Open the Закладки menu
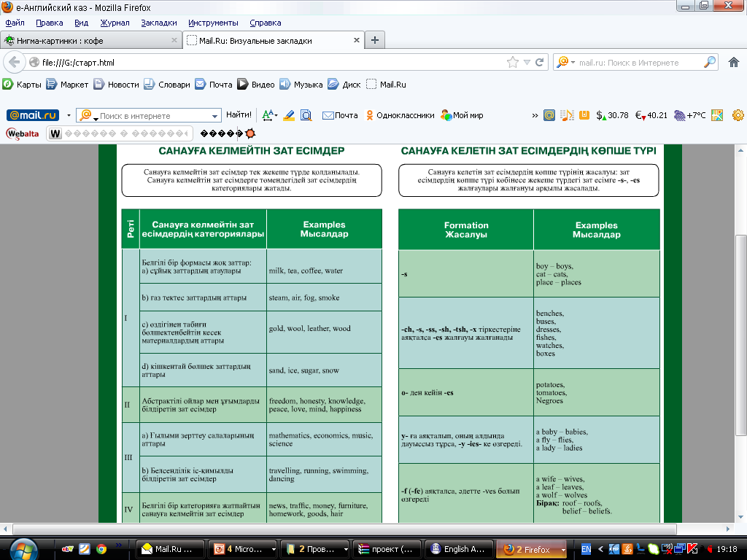Image resolution: width=747 pixels, height=560 pixels. pyautogui.click(x=158, y=23)
